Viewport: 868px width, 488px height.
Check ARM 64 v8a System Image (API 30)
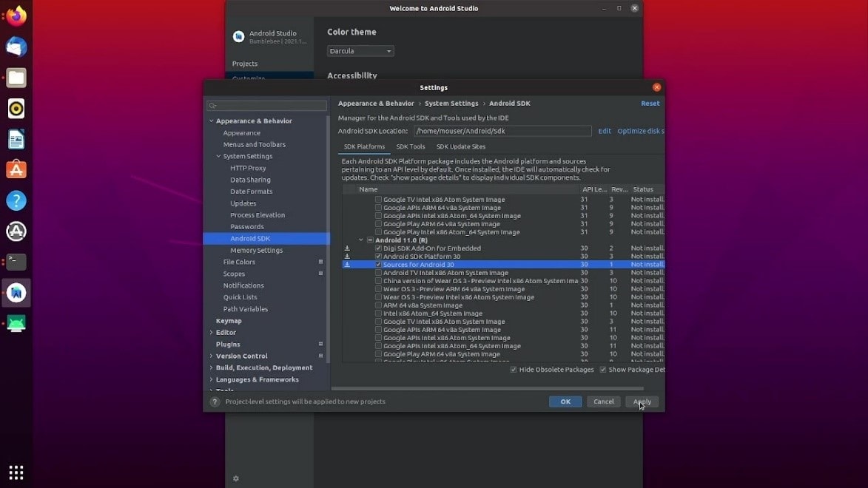[x=378, y=305]
